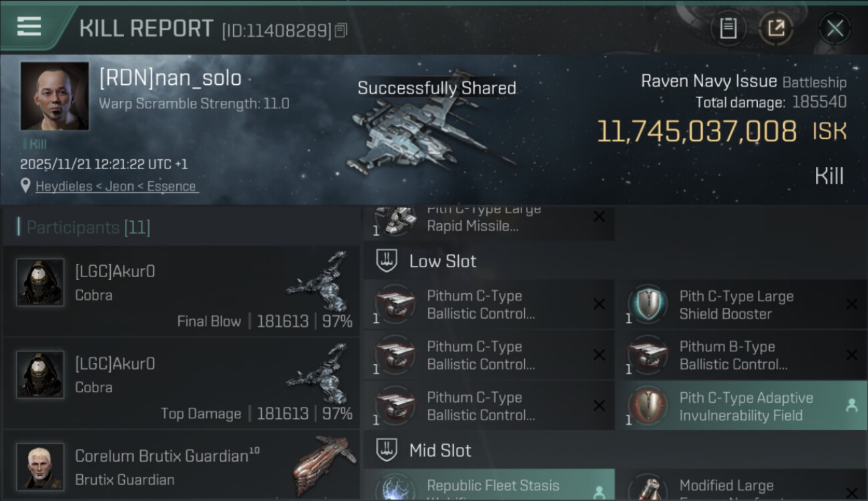The image size is (868, 501).
Task: Open the hamburger menu beside Kill Report
Action: (29, 26)
